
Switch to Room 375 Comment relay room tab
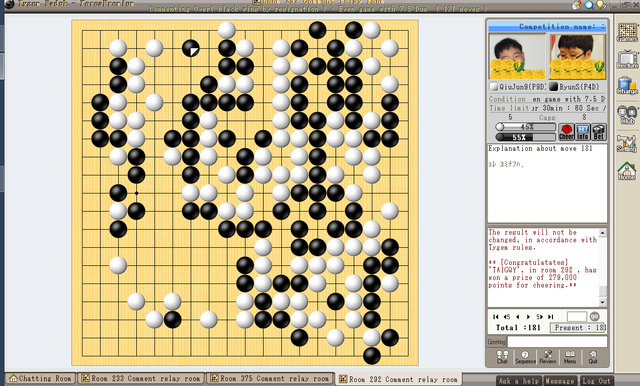pyautogui.click(x=270, y=378)
